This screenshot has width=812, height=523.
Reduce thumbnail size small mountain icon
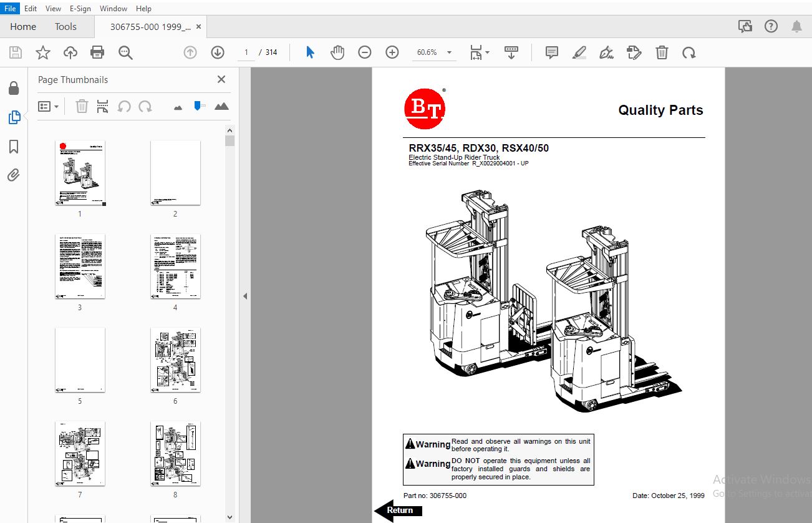tap(178, 107)
